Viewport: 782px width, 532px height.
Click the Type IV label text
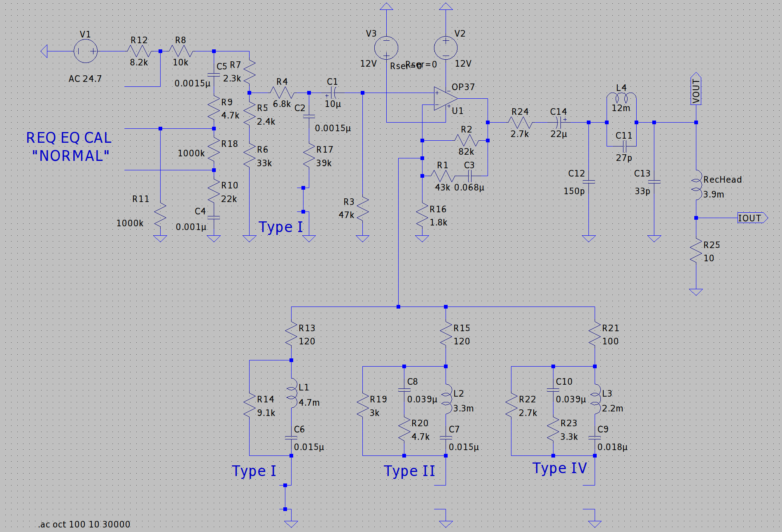pos(559,468)
